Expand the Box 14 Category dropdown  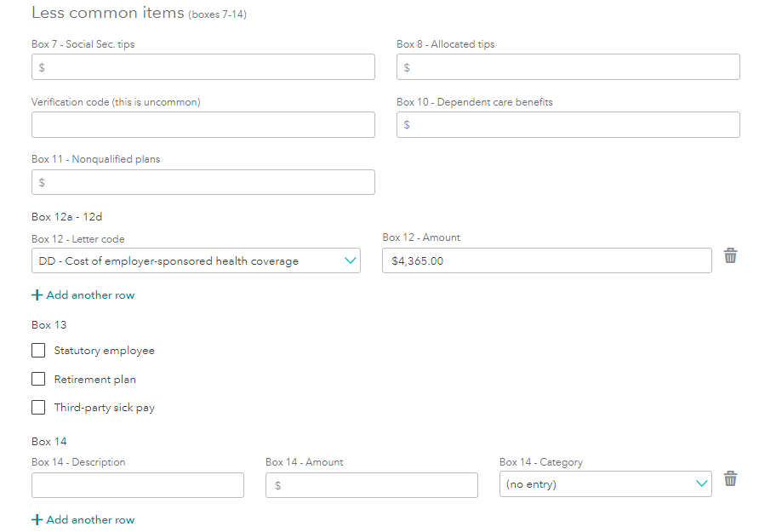(x=605, y=484)
